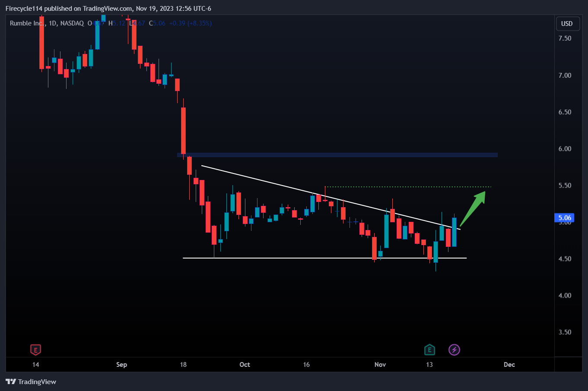Click the +0.39 (+8.35%) change value
Screen dimensions: 588x391
click(190, 23)
